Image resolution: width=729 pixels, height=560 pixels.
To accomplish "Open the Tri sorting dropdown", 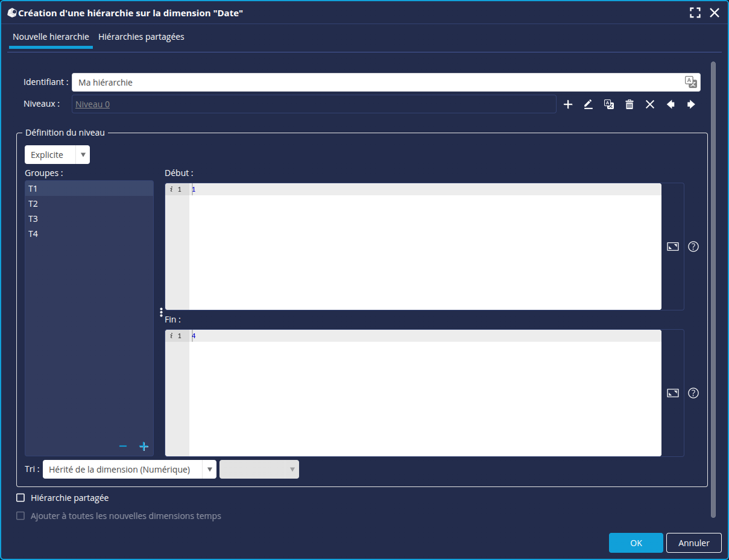I will tap(129, 470).
